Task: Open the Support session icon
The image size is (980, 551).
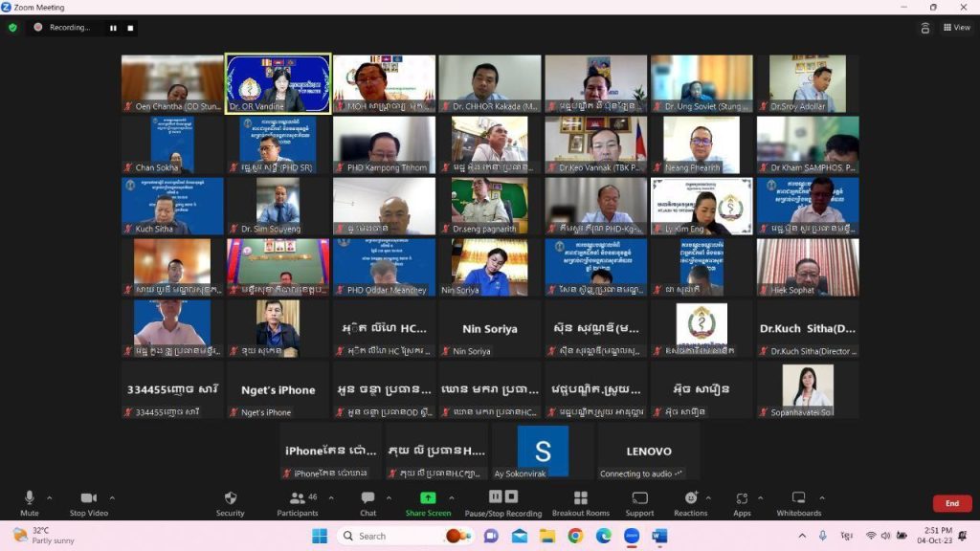Action: 639,502
